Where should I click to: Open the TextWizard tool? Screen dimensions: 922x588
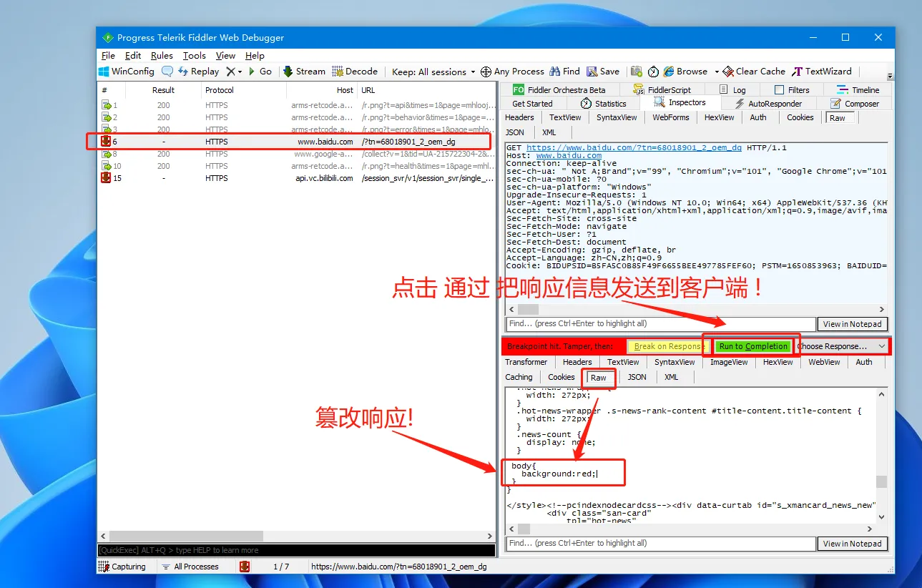coord(822,72)
